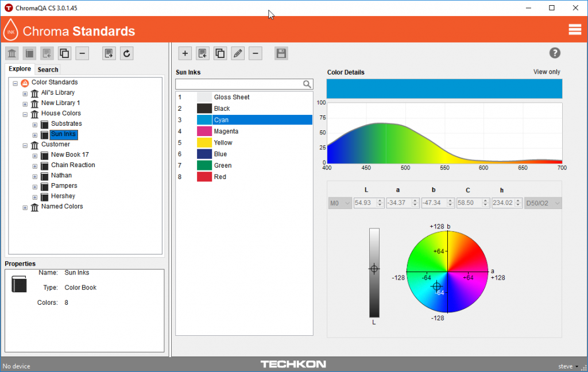
Task: Select Magenta in the Sun Inks list
Action: (x=226, y=131)
